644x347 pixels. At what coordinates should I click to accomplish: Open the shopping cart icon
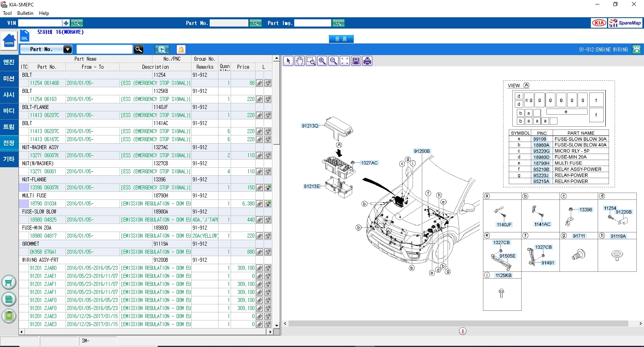[9, 282]
